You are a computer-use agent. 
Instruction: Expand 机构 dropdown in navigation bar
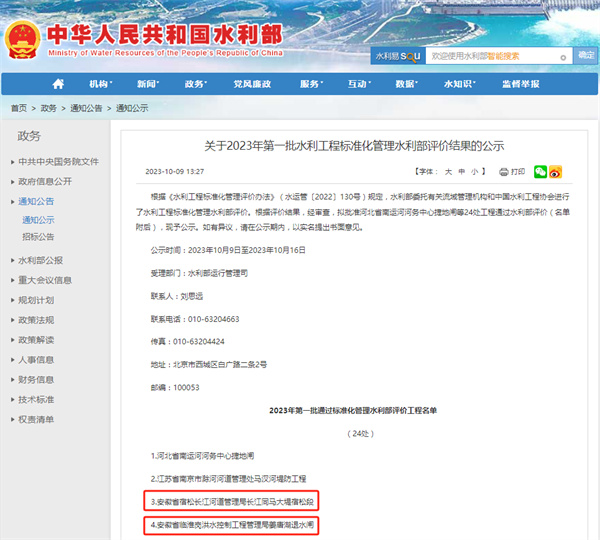pos(101,84)
